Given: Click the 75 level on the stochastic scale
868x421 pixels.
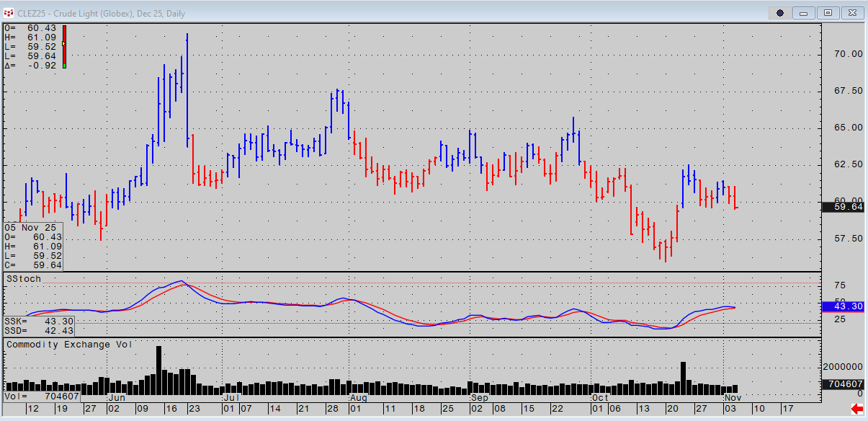Looking at the screenshot, I should click(x=840, y=285).
